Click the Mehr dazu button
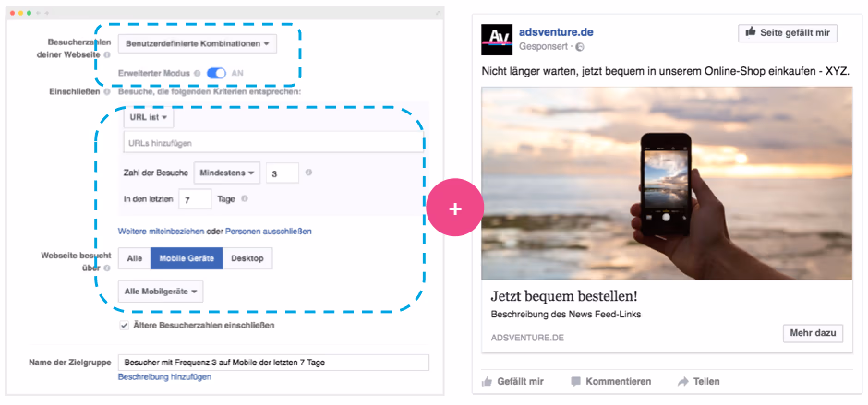 tap(813, 333)
